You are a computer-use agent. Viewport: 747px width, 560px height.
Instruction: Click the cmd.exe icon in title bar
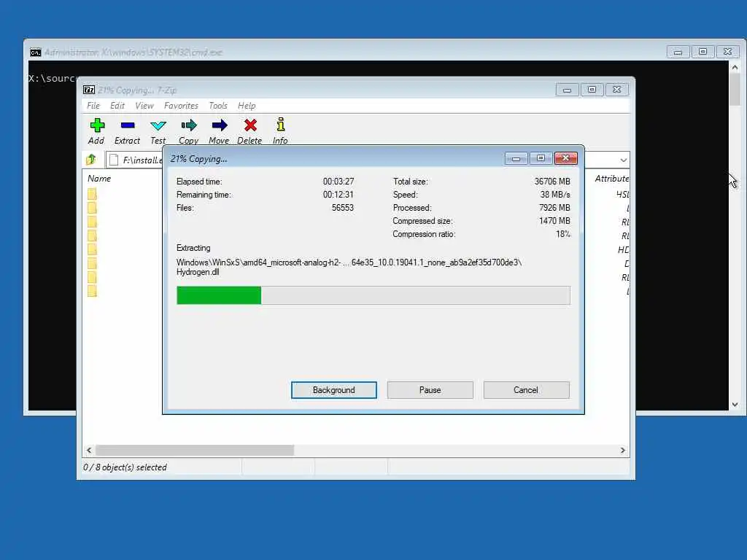36,52
